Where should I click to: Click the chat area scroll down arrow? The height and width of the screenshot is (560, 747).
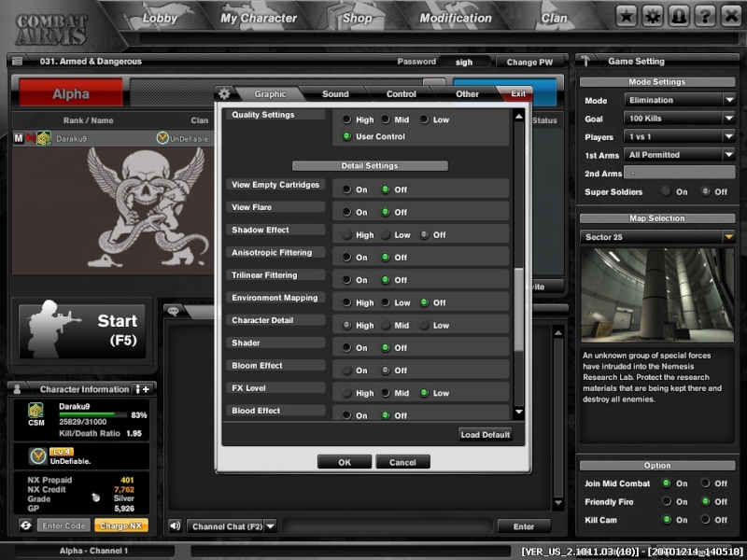pos(558,502)
